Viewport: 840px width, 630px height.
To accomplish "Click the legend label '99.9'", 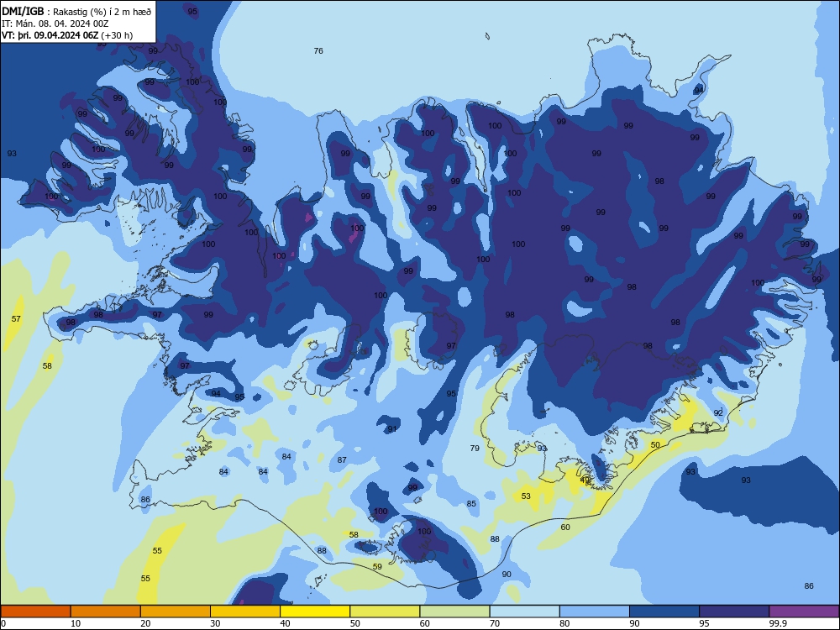I will click(x=778, y=623).
